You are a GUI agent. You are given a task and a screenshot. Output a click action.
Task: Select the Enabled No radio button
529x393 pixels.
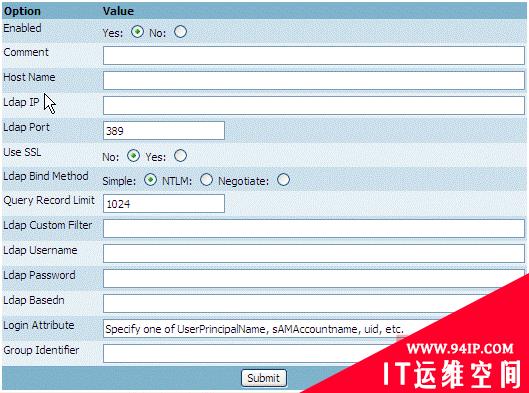click(180, 32)
